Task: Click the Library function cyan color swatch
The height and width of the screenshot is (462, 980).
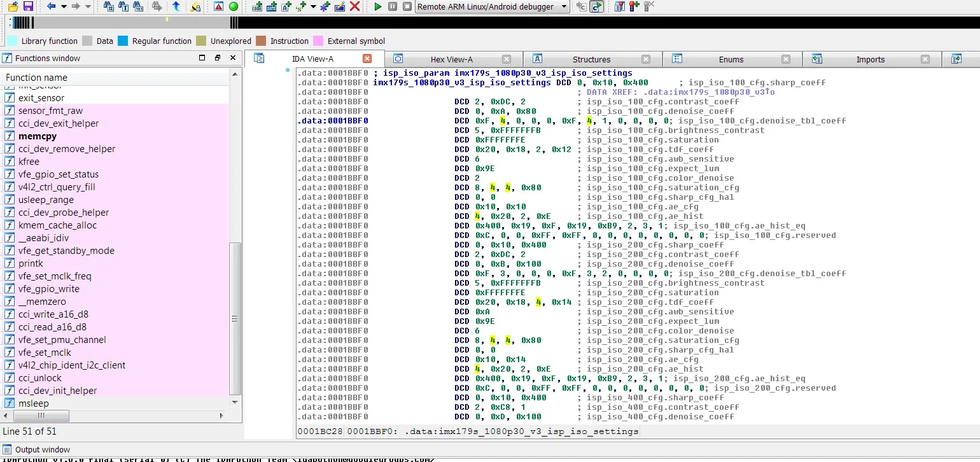Action: [x=12, y=41]
